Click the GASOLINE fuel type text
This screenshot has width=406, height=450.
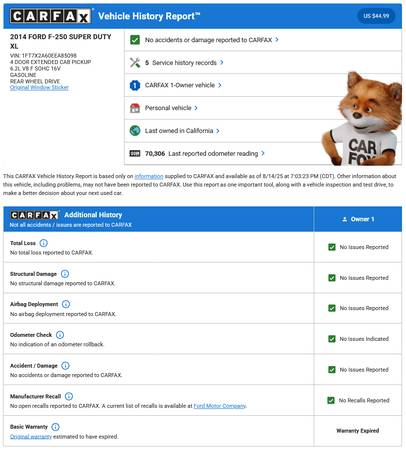23,75
